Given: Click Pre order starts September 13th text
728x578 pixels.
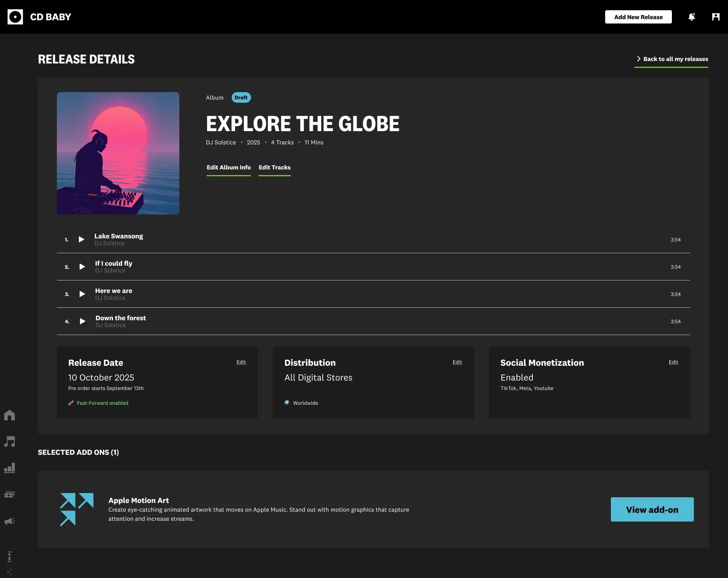Looking at the screenshot, I should (x=106, y=388).
